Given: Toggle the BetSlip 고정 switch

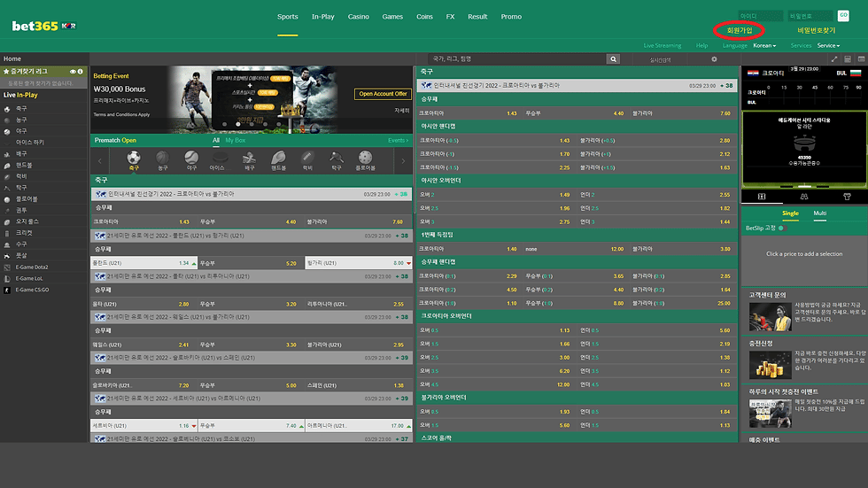Looking at the screenshot, I should (x=781, y=228).
